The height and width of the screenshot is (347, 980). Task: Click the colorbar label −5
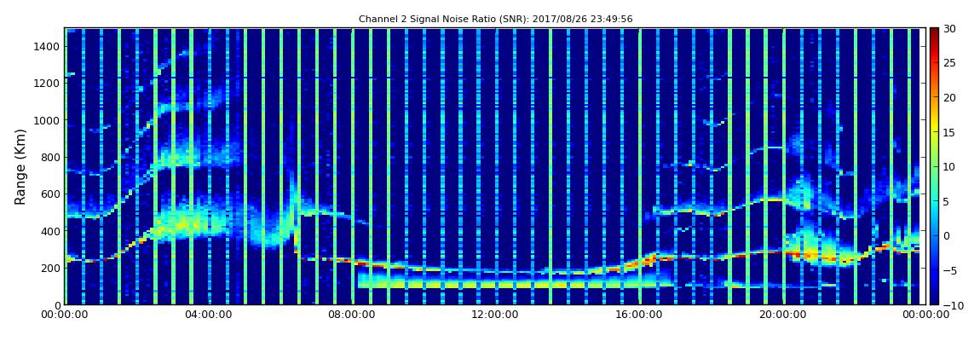coord(948,270)
